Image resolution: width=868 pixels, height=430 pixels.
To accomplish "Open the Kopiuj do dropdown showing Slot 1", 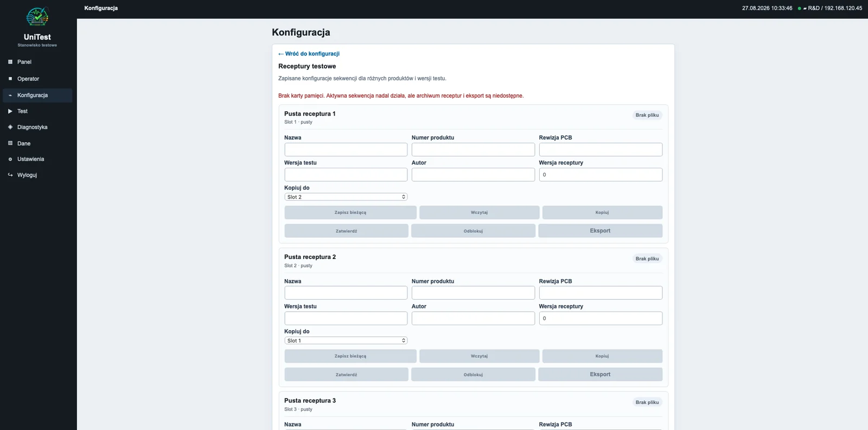I will tap(346, 341).
